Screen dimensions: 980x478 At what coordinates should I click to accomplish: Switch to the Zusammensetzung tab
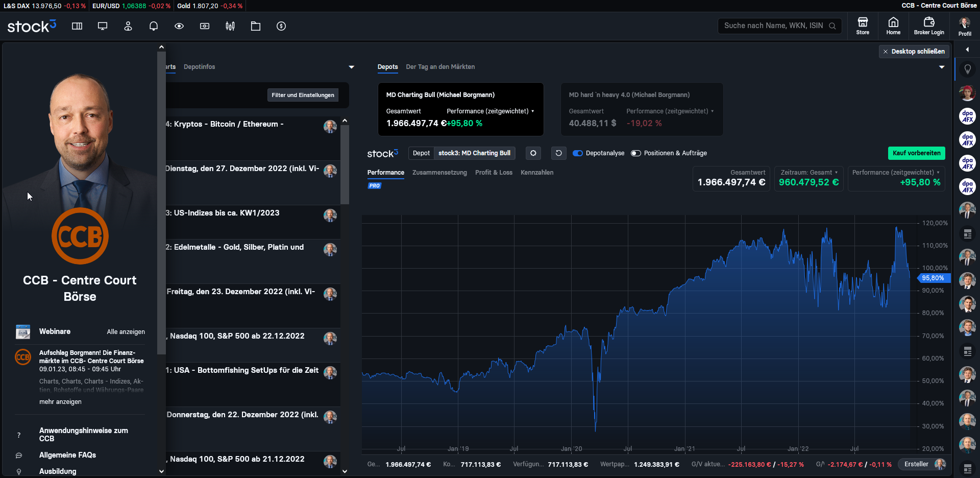439,173
